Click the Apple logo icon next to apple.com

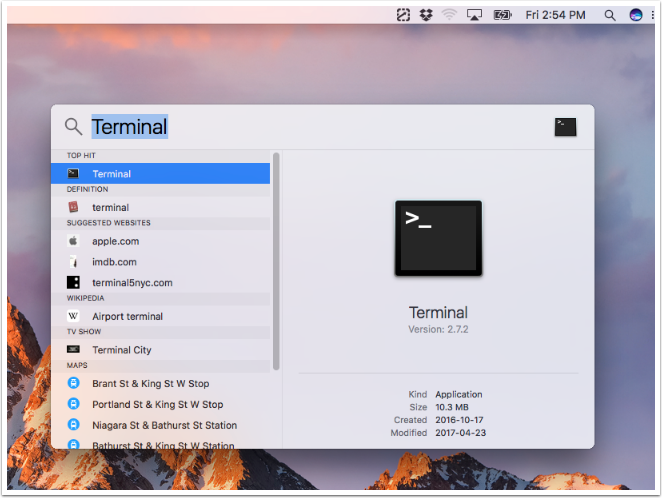pyautogui.click(x=73, y=241)
